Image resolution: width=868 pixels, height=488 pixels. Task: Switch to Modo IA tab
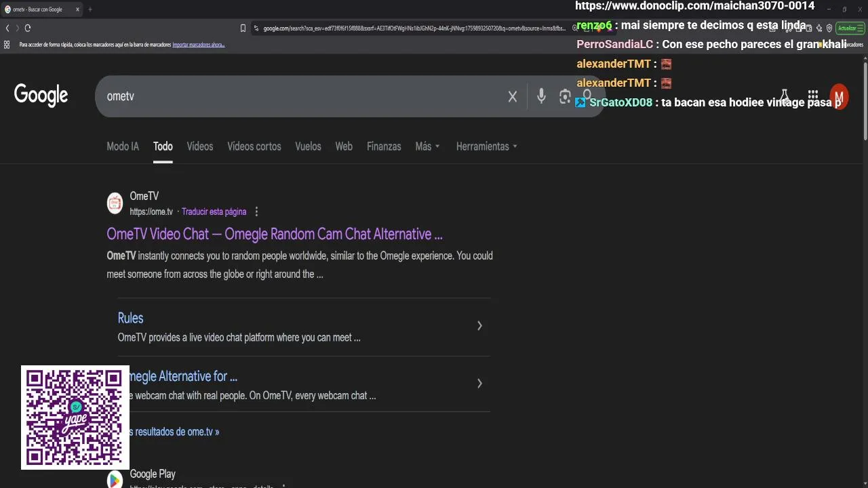(x=123, y=146)
